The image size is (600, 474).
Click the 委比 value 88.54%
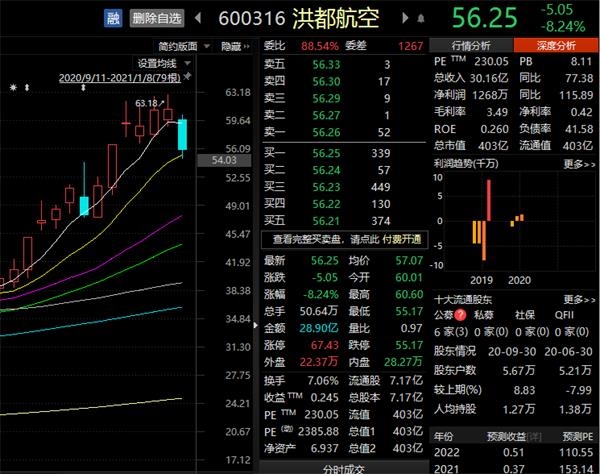[320, 46]
